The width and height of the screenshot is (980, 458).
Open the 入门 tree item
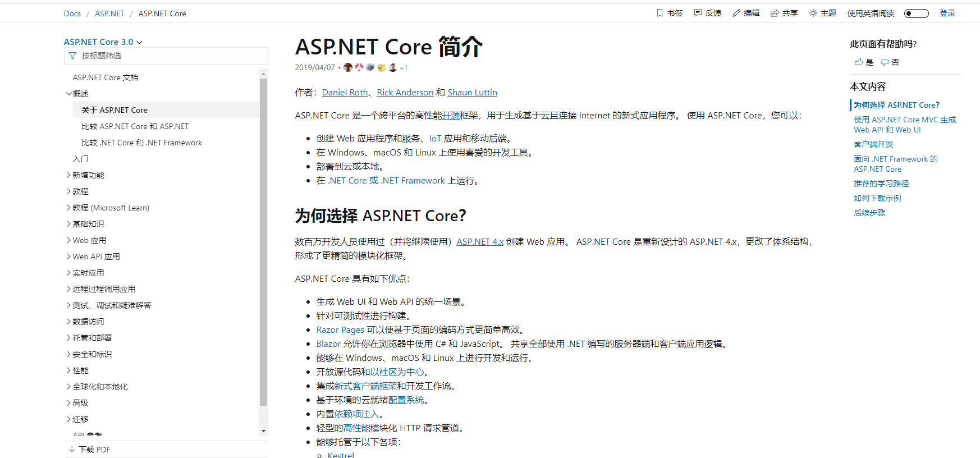pos(80,159)
